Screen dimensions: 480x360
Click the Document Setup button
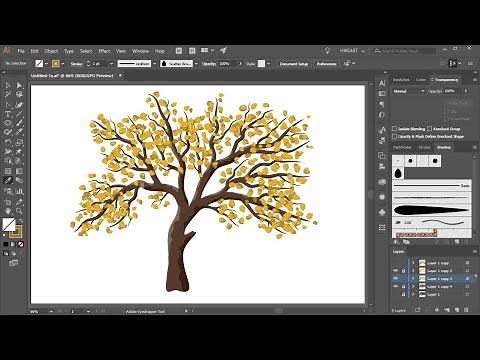[294, 64]
